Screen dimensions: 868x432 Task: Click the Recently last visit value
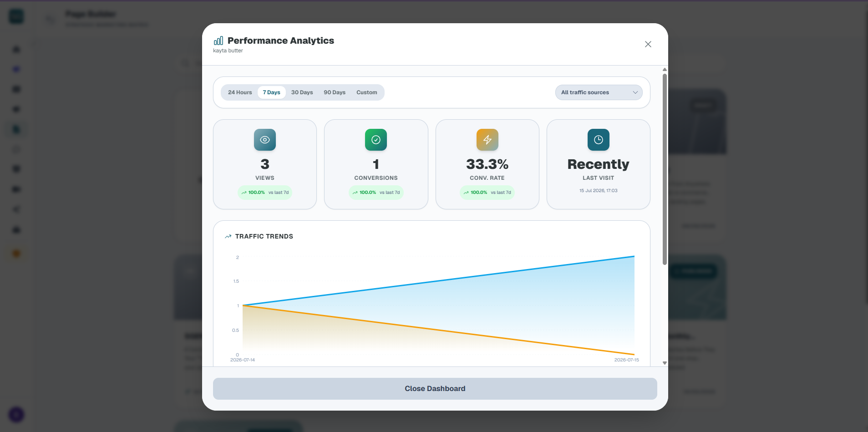[x=599, y=164]
